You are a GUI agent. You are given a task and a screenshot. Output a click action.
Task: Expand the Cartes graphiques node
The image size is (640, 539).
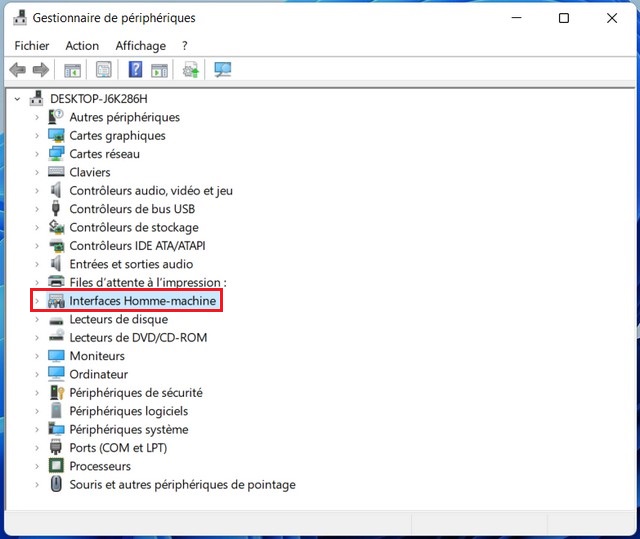click(x=37, y=136)
